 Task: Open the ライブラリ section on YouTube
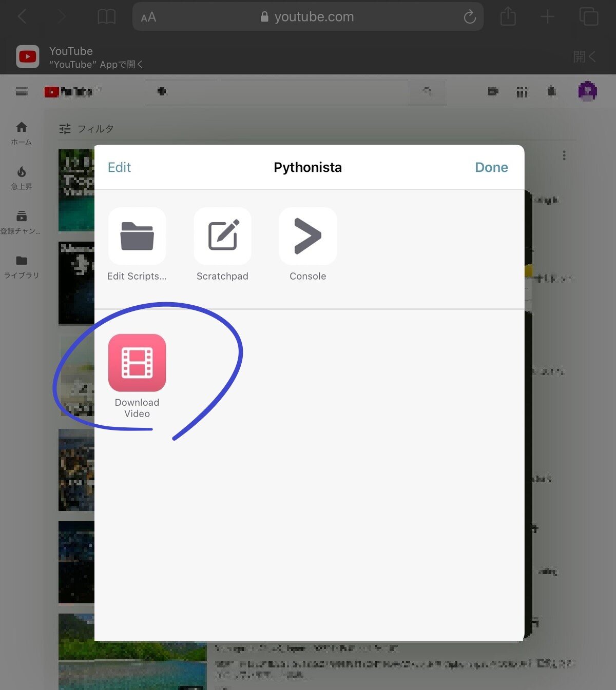tap(21, 267)
